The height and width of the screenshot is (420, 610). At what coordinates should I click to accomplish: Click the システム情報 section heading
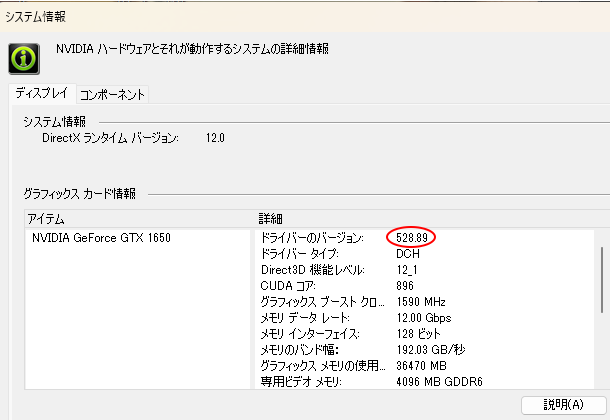54,122
